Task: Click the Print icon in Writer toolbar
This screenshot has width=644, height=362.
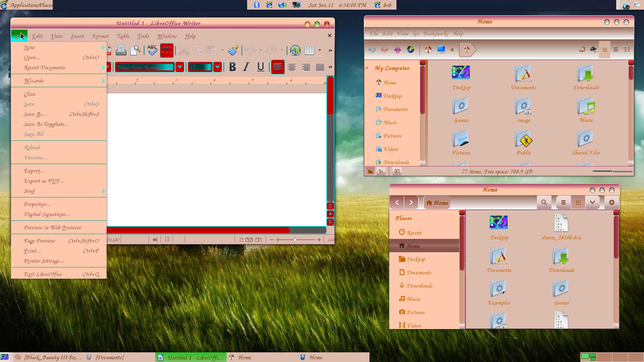Action: (x=121, y=50)
